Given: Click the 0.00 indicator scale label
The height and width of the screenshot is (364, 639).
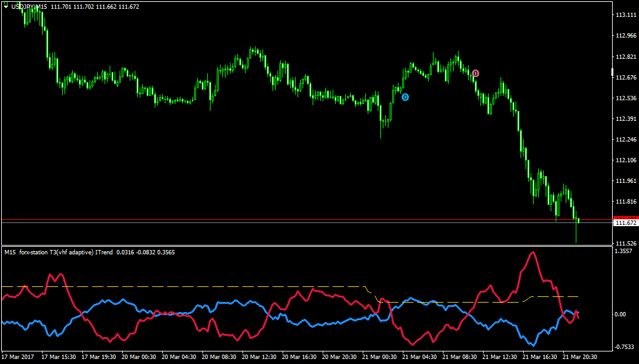Looking at the screenshot, I should click(x=621, y=315).
